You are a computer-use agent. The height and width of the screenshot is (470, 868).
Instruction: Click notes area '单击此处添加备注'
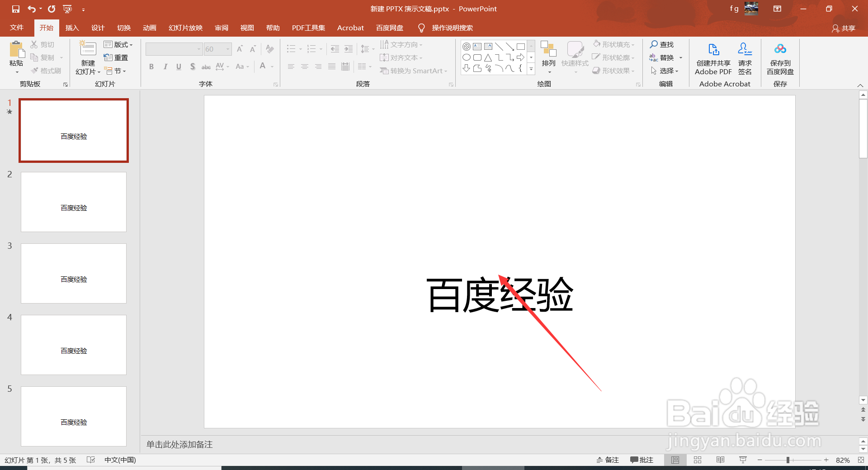pos(179,445)
